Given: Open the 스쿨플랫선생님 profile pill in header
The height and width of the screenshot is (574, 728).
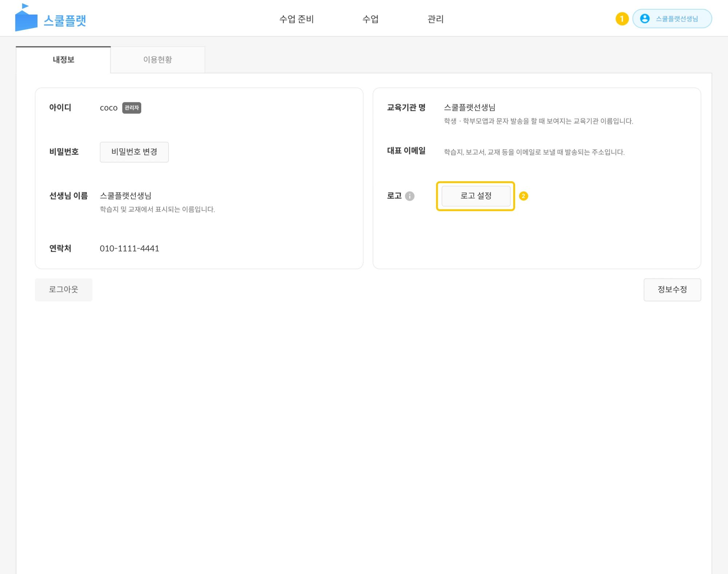Looking at the screenshot, I should 676,19.
